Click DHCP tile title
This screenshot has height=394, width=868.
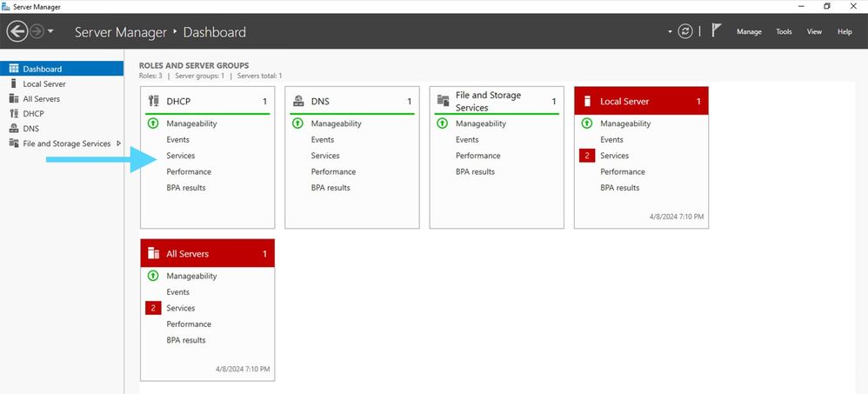point(179,101)
